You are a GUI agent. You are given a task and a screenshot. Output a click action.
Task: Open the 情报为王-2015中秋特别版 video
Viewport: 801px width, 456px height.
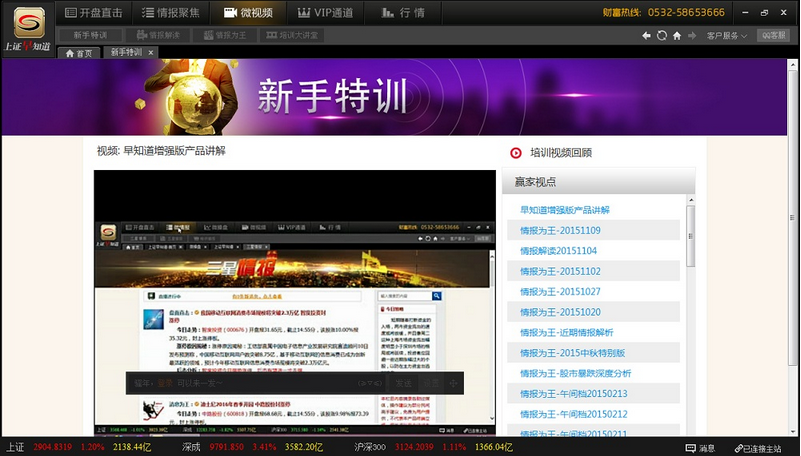tap(572, 353)
